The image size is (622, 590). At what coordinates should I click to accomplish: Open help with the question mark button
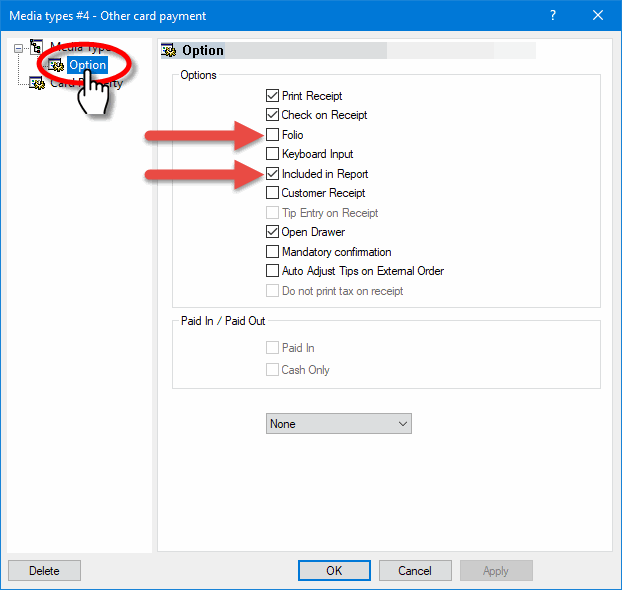click(553, 15)
